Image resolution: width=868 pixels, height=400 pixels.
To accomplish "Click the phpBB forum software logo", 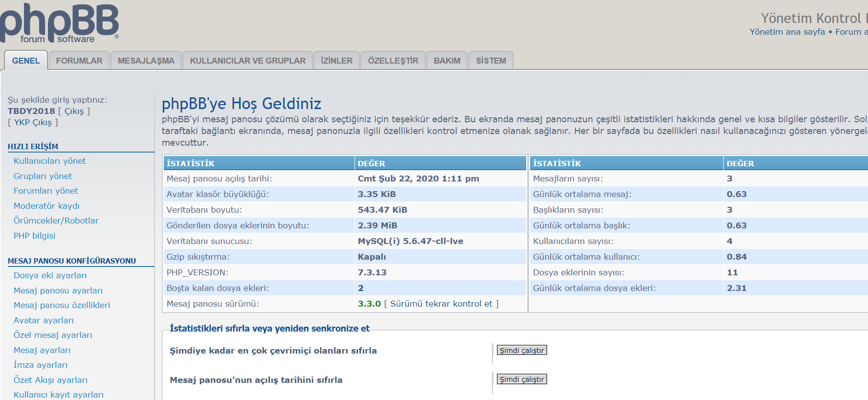I will point(60,22).
